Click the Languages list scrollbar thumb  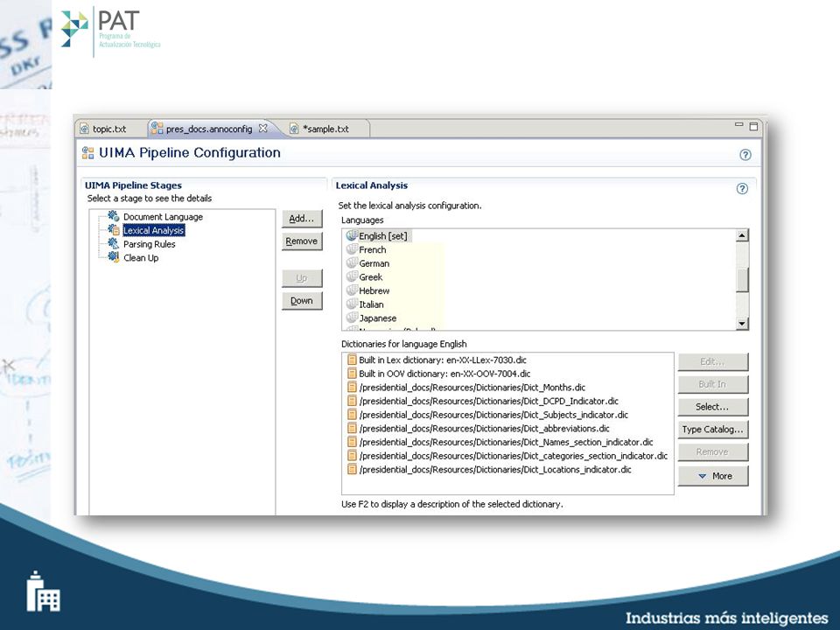point(742,280)
